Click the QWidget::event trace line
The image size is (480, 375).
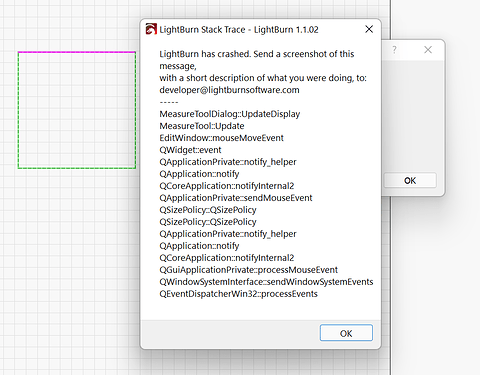pos(190,150)
